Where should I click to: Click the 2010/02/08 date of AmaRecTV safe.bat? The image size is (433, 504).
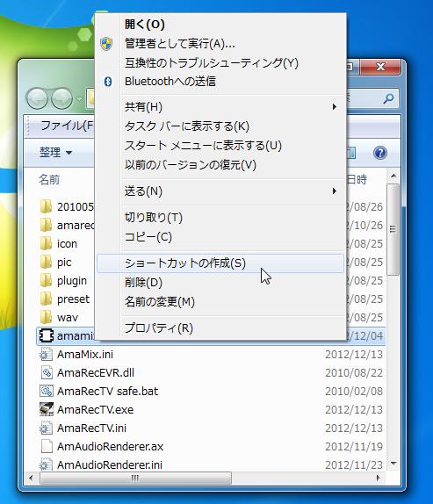pyautogui.click(x=354, y=392)
